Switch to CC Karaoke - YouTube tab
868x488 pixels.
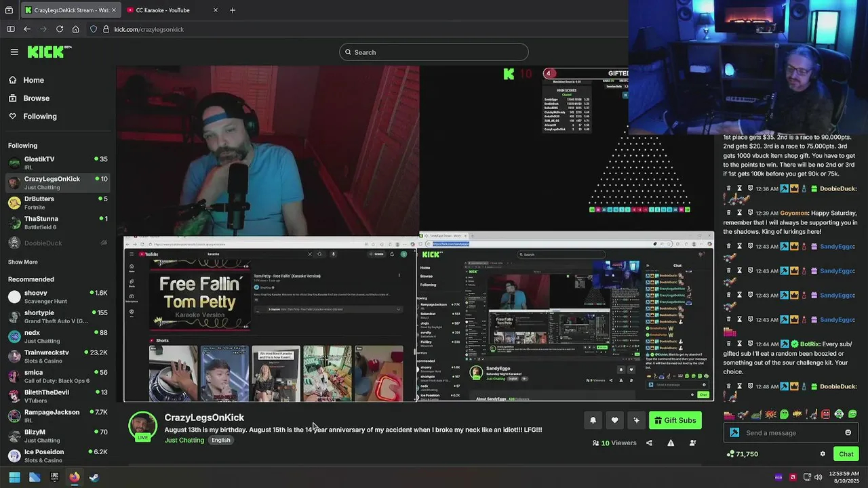(171, 10)
